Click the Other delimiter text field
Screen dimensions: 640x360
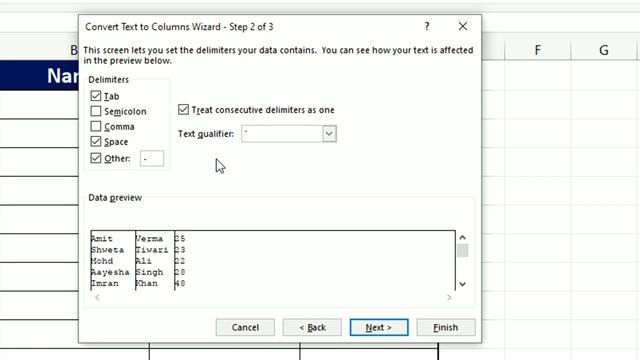click(152, 158)
